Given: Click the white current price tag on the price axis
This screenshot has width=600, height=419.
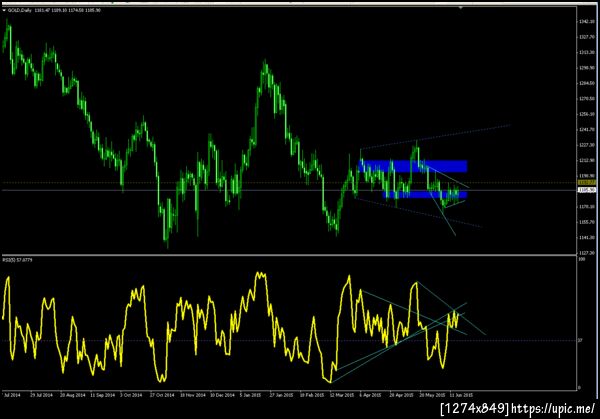Looking at the screenshot, I should [587, 190].
